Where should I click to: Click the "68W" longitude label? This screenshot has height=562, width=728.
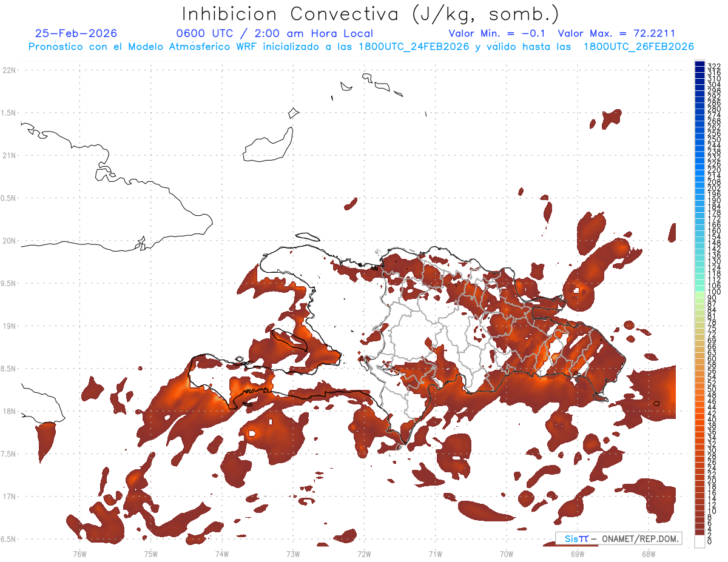coord(649,554)
